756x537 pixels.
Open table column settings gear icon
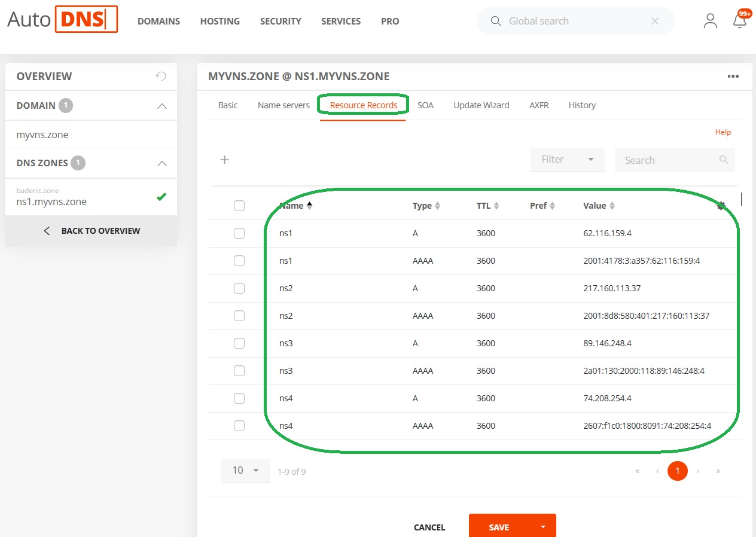tap(721, 206)
